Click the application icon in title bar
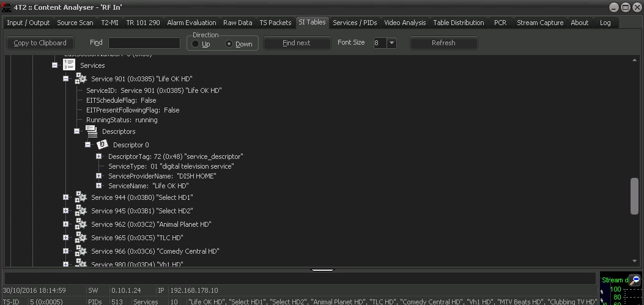This screenshot has width=644, height=305. 6,7
